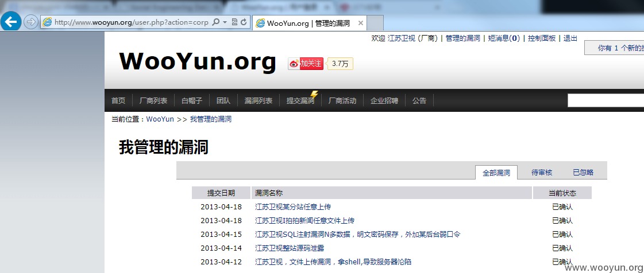Select the 全部漏洞 tab
Viewport: 644px width, 273px height.
[496, 173]
